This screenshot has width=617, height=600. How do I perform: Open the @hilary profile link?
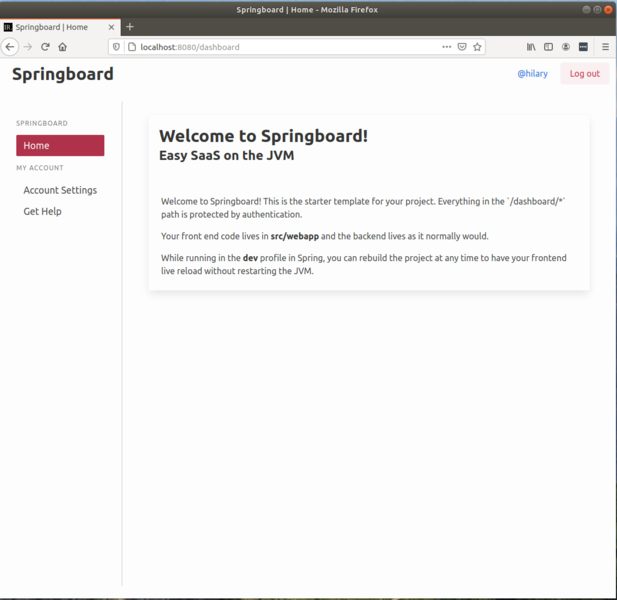[532, 74]
